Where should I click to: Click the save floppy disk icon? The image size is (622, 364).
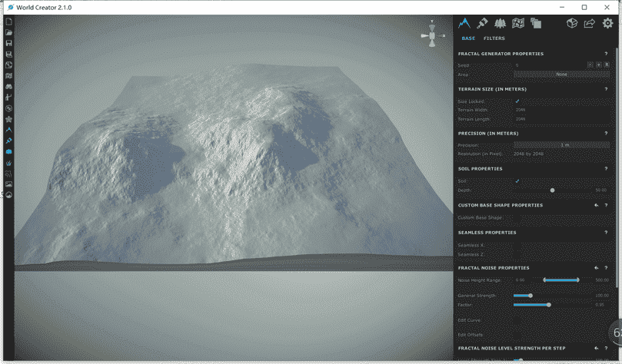(x=8, y=43)
